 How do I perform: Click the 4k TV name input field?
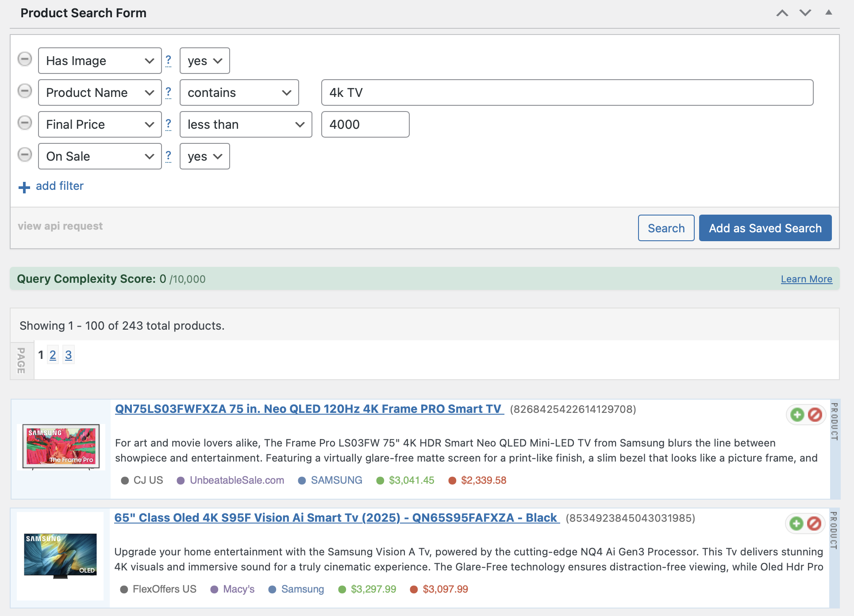point(567,92)
